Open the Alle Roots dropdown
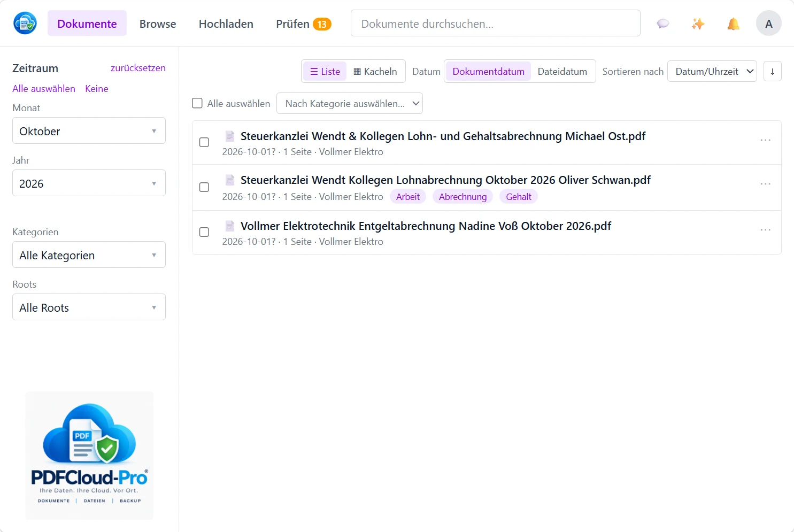Screen dimensions: 794x532 89,307
